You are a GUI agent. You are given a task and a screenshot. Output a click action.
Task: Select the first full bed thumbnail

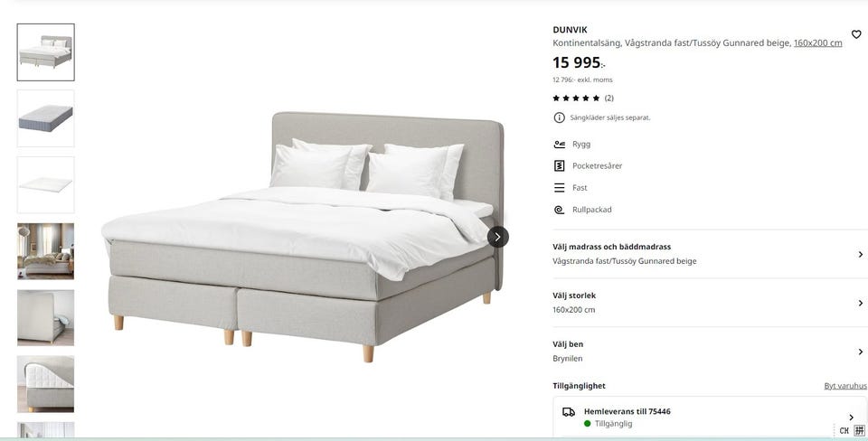click(x=45, y=52)
